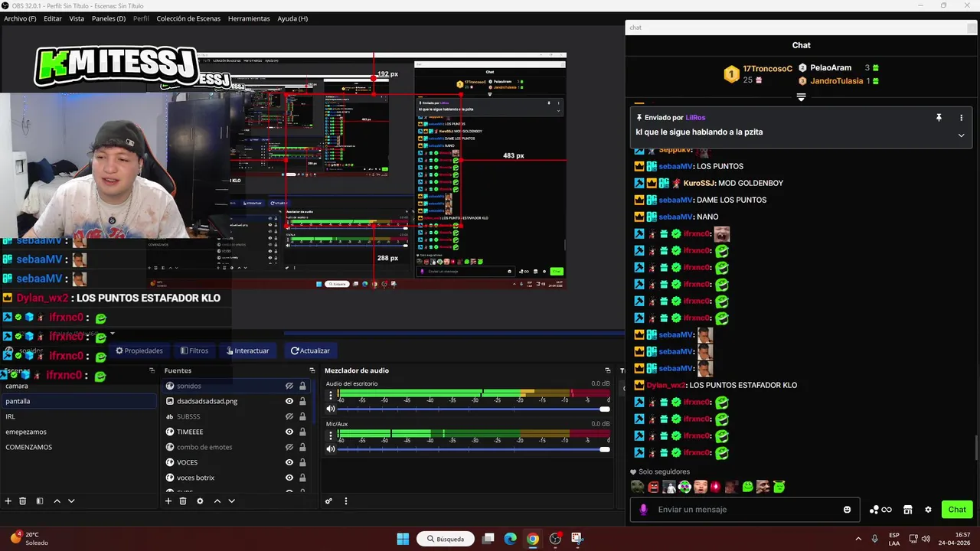Click the Propiedades button
This screenshot has width=980, height=551.
[139, 350]
